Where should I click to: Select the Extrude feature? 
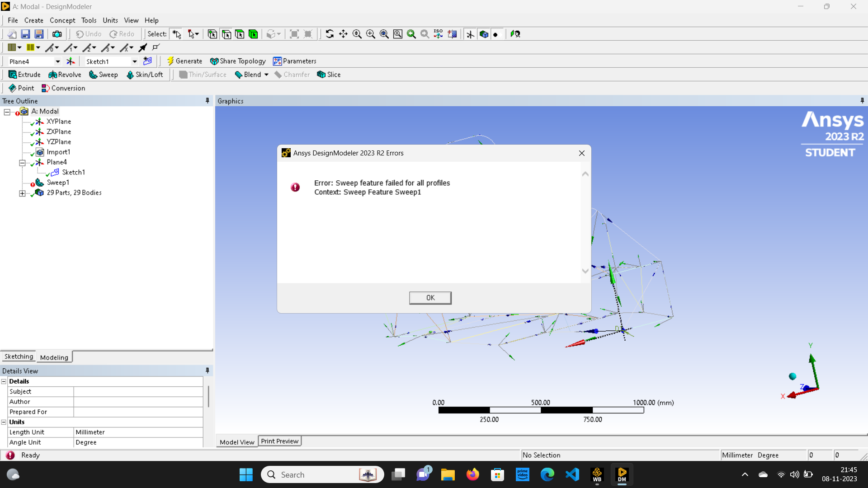coord(24,75)
